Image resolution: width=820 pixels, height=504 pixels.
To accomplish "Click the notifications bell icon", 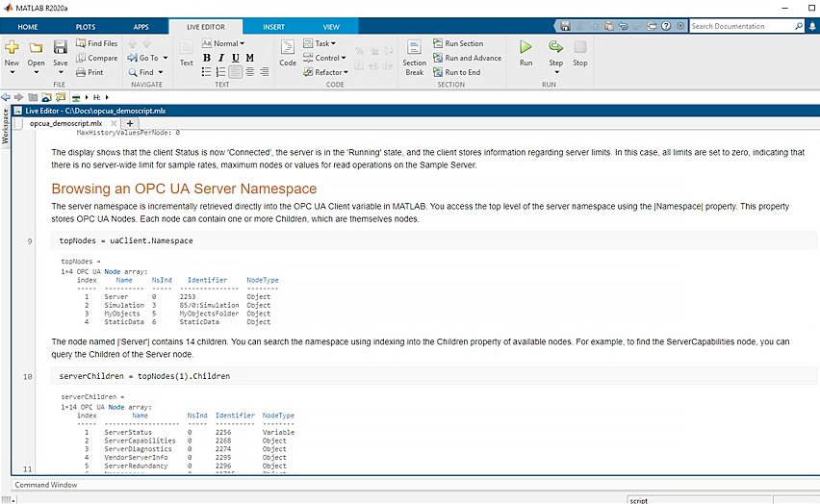I will coord(810,26).
